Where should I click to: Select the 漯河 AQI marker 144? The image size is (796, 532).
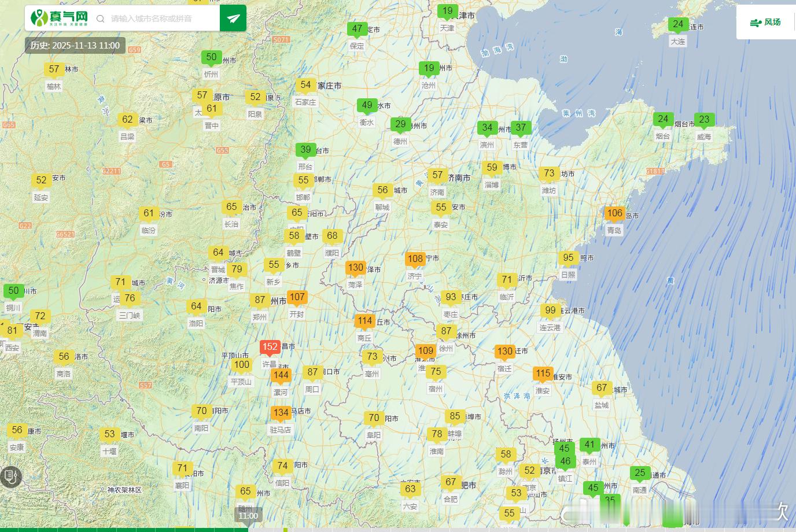click(x=281, y=375)
